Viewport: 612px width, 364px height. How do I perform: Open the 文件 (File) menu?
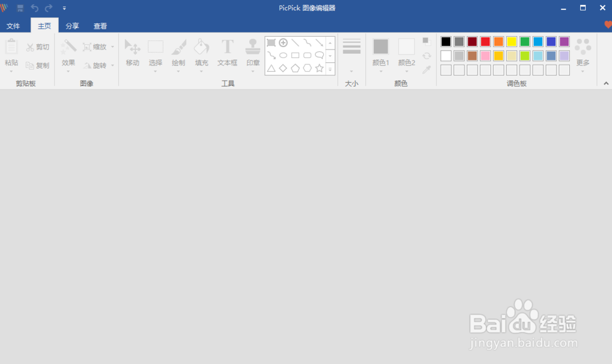tap(13, 26)
